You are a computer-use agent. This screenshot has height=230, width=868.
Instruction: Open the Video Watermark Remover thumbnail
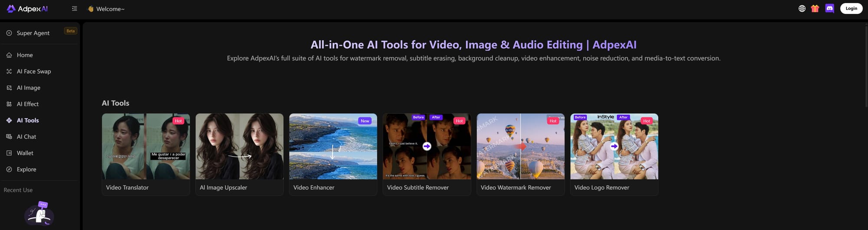tap(521, 146)
